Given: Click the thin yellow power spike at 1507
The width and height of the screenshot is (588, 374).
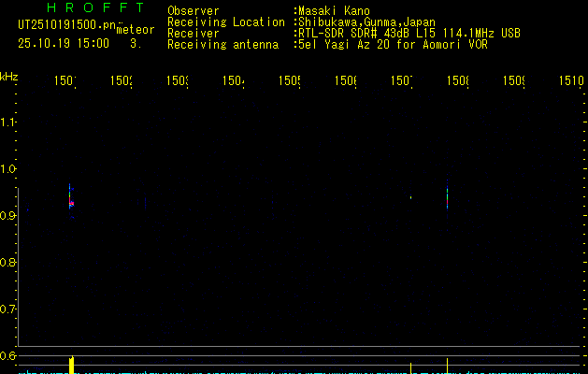Looking at the screenshot, I should click(411, 368).
